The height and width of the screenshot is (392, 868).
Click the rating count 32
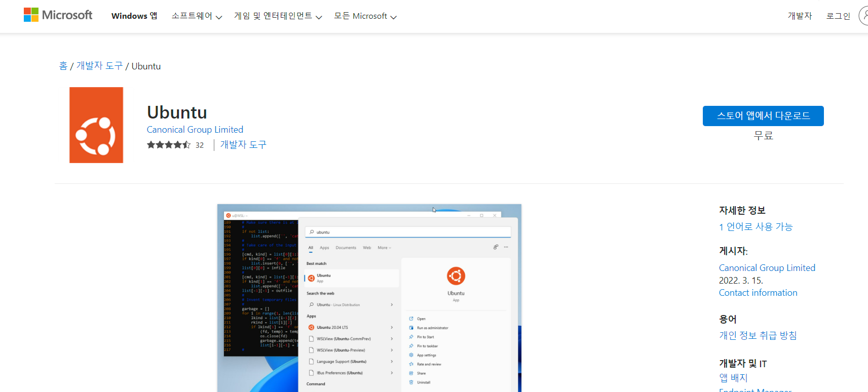click(x=200, y=145)
